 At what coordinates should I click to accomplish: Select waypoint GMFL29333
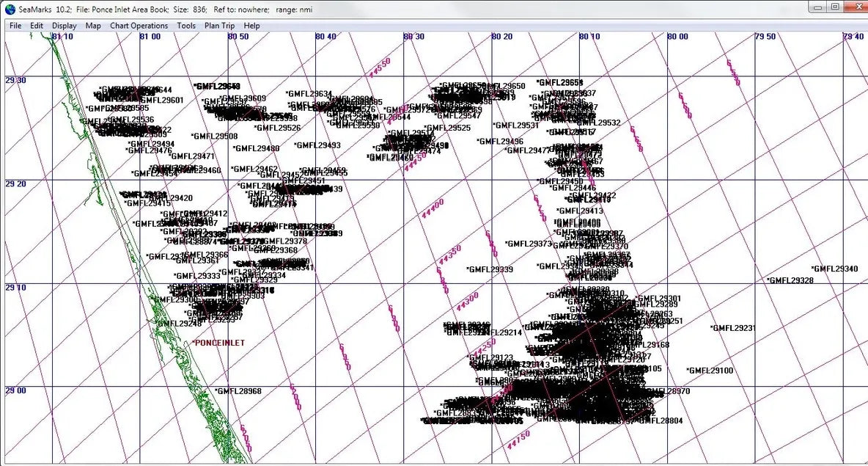(x=197, y=275)
